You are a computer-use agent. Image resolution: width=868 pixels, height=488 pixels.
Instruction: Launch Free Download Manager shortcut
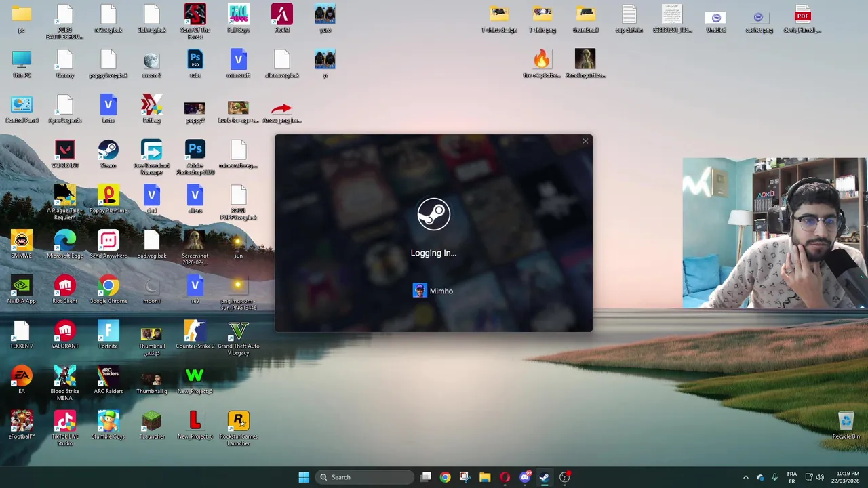pos(151,157)
